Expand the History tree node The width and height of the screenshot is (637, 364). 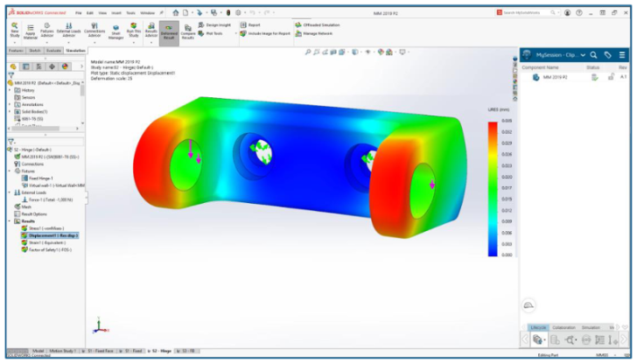10,90
